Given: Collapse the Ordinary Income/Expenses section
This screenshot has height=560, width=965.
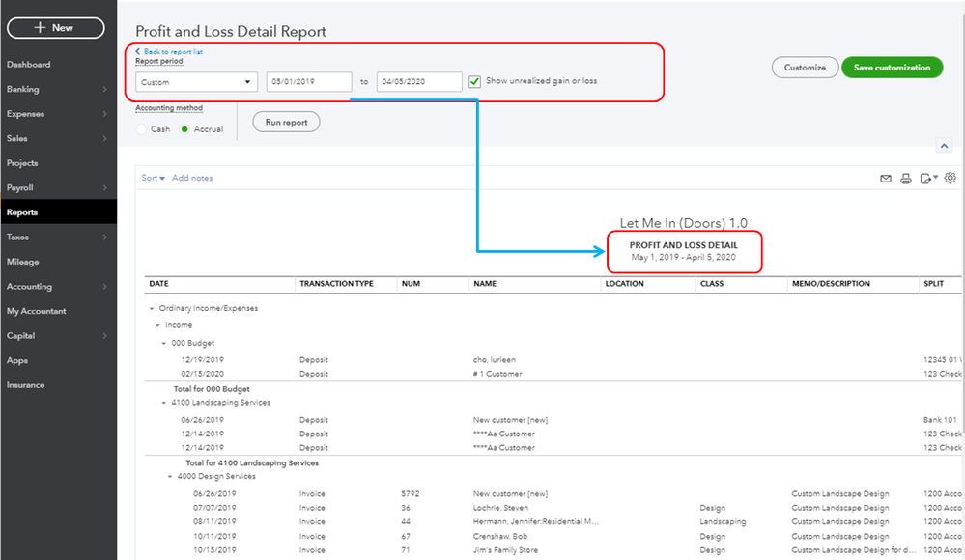Looking at the screenshot, I should (151, 309).
